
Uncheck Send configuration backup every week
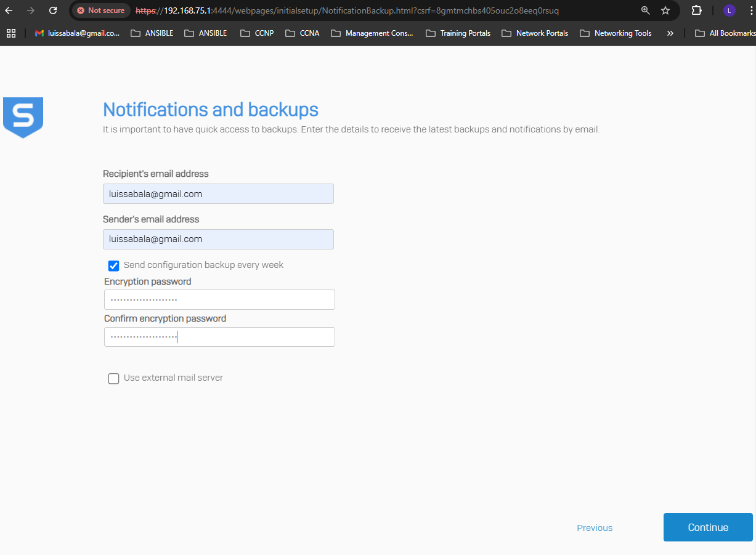(113, 265)
